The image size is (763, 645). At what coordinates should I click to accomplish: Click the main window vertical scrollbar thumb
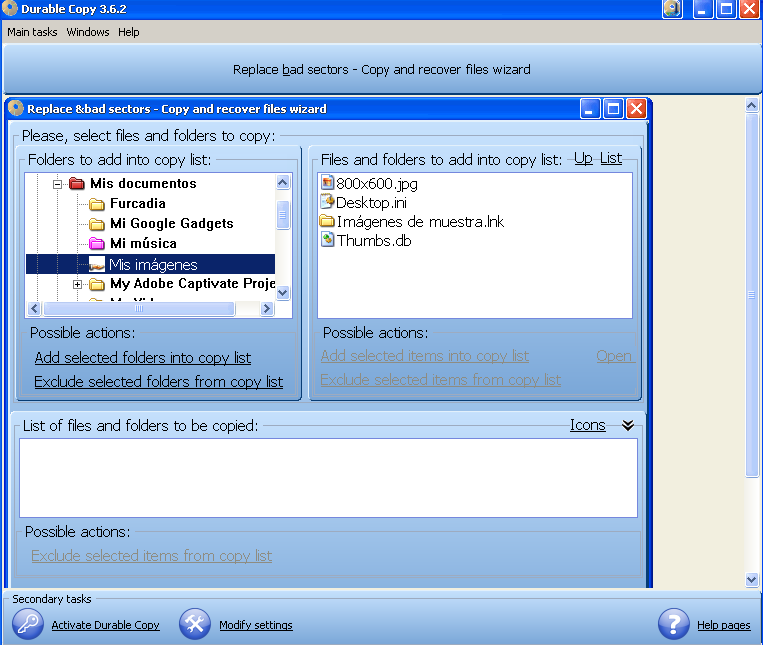coord(752,295)
